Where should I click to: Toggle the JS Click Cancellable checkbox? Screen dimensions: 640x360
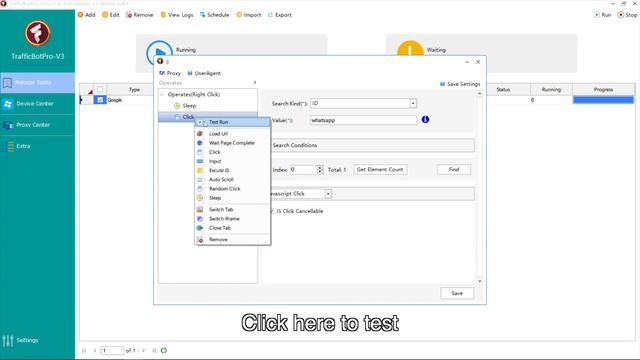(x=271, y=211)
